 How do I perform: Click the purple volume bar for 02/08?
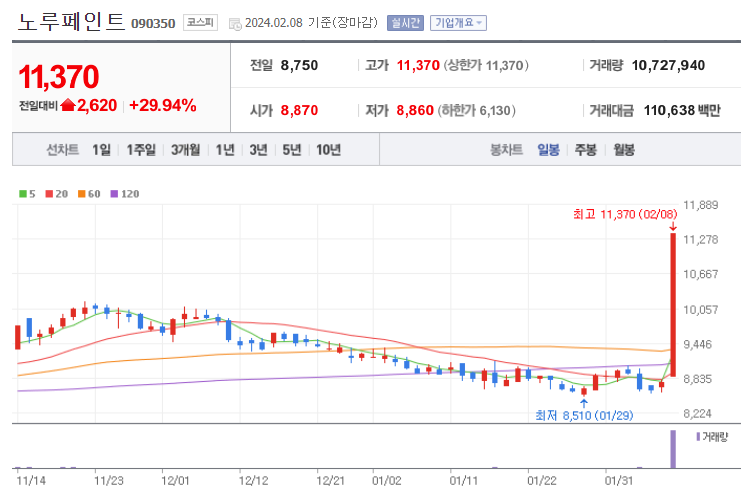click(673, 449)
